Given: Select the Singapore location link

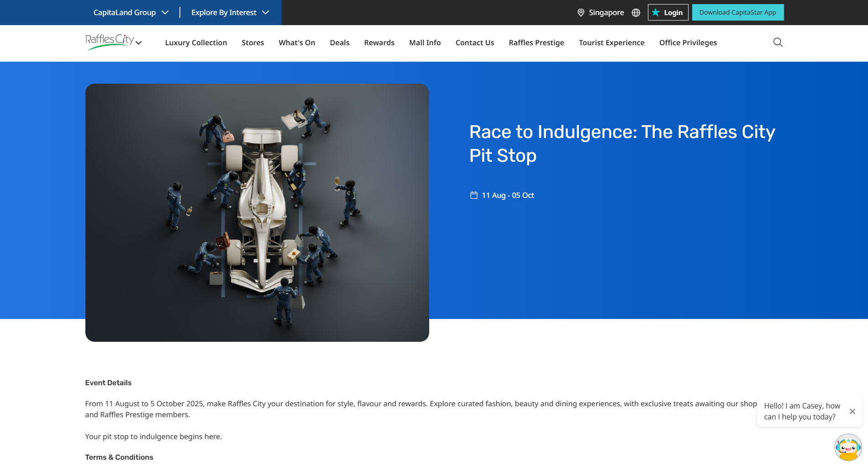Looking at the screenshot, I should coord(606,13).
